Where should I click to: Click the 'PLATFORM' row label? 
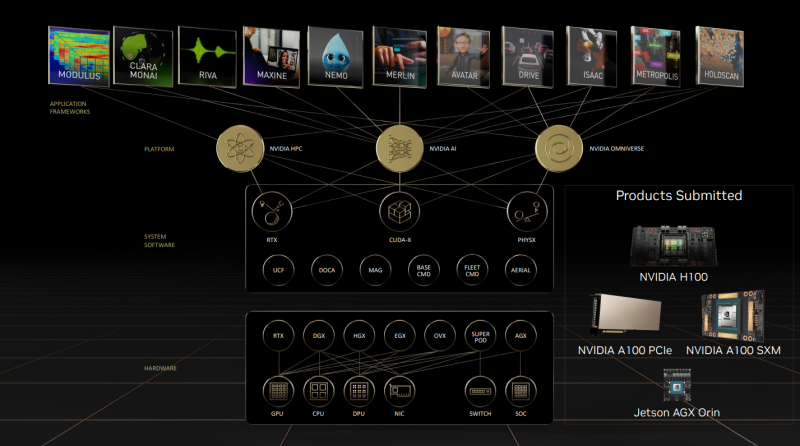159,149
